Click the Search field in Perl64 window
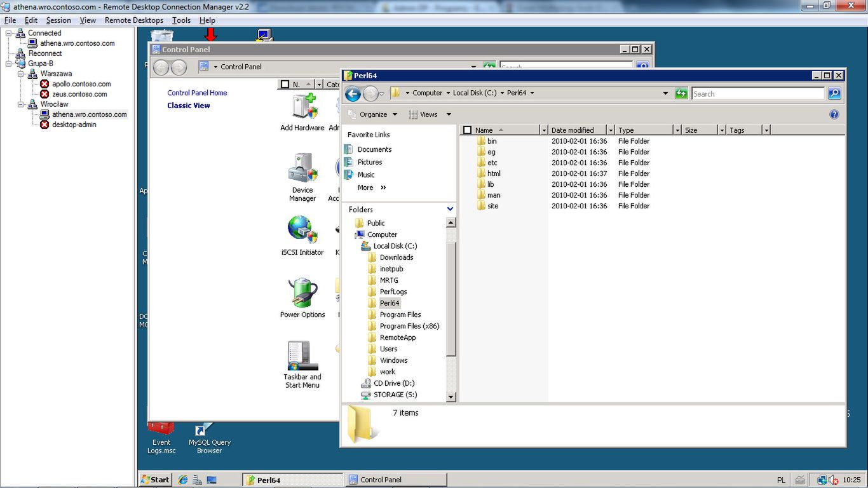 [758, 93]
